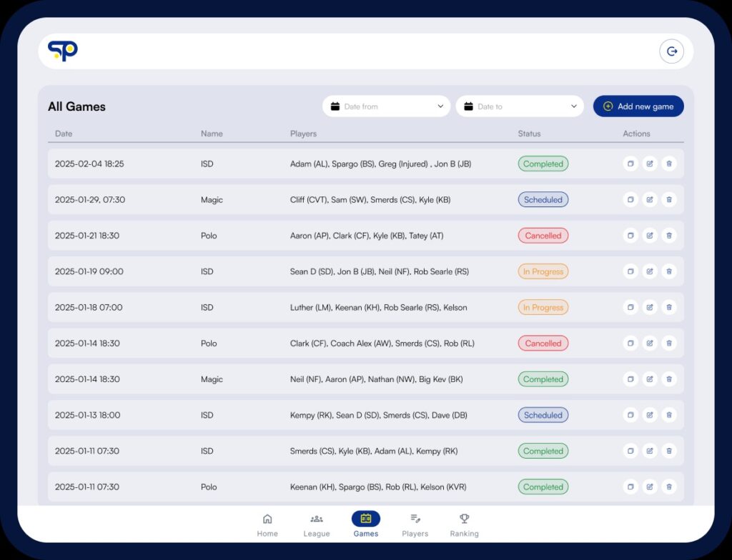Viewport: 732px width, 560px height.
Task: Duplicate the cancelled Polo game from 2025-01-21
Action: 630,236
